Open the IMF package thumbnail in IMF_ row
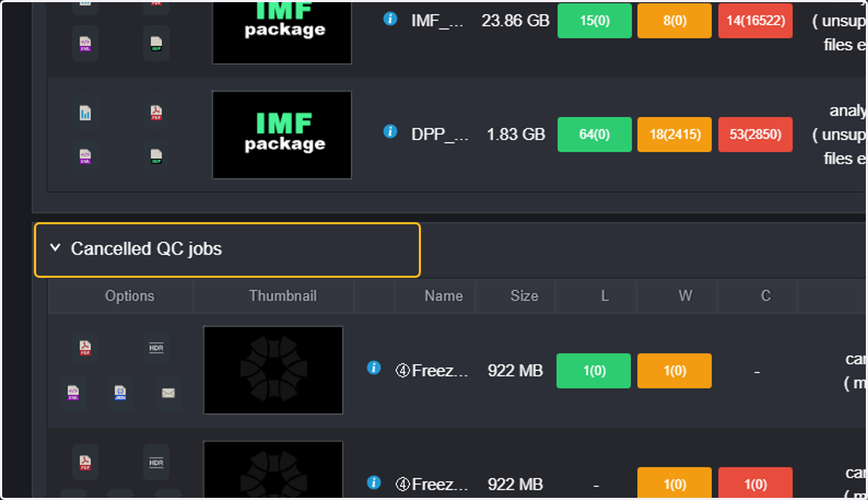The width and height of the screenshot is (868, 500). 282,32
